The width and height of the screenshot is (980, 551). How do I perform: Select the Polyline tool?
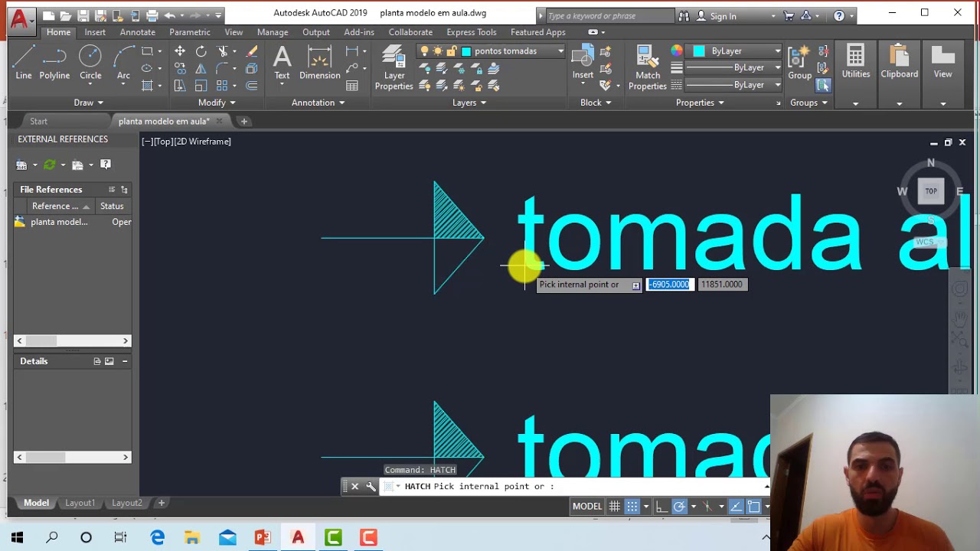54,63
